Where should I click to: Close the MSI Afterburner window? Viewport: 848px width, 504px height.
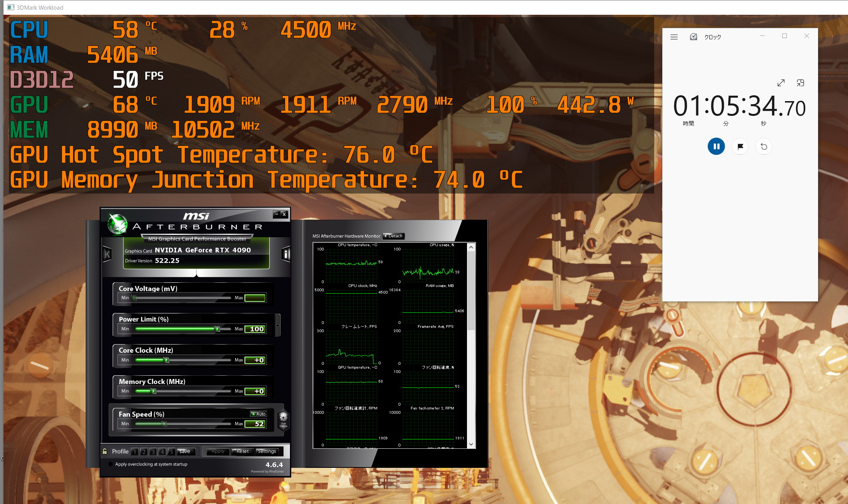(284, 214)
